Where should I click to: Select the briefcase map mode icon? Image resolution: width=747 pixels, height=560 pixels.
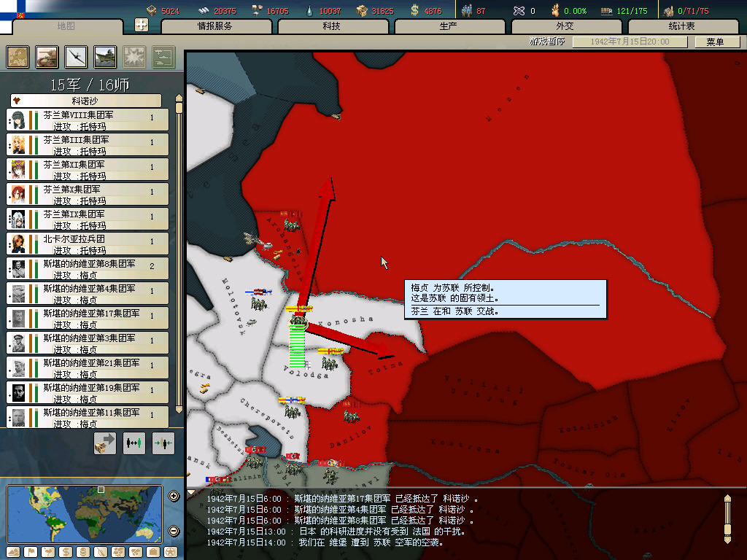click(x=153, y=553)
